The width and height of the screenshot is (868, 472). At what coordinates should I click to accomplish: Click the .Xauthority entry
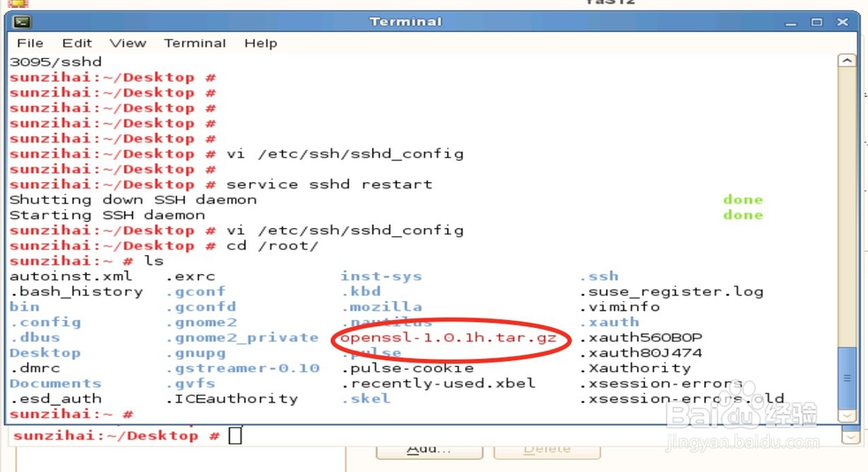[x=635, y=368]
